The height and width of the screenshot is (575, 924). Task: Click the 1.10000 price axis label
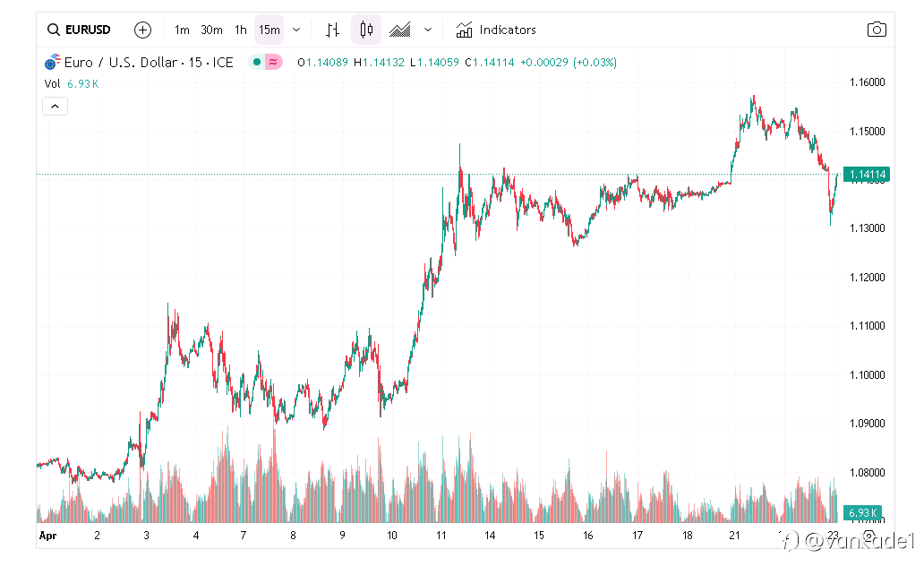867,375
